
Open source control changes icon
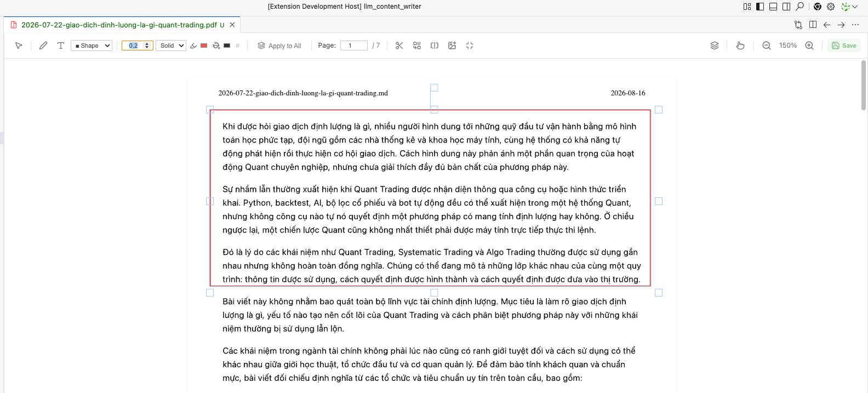[x=798, y=25]
